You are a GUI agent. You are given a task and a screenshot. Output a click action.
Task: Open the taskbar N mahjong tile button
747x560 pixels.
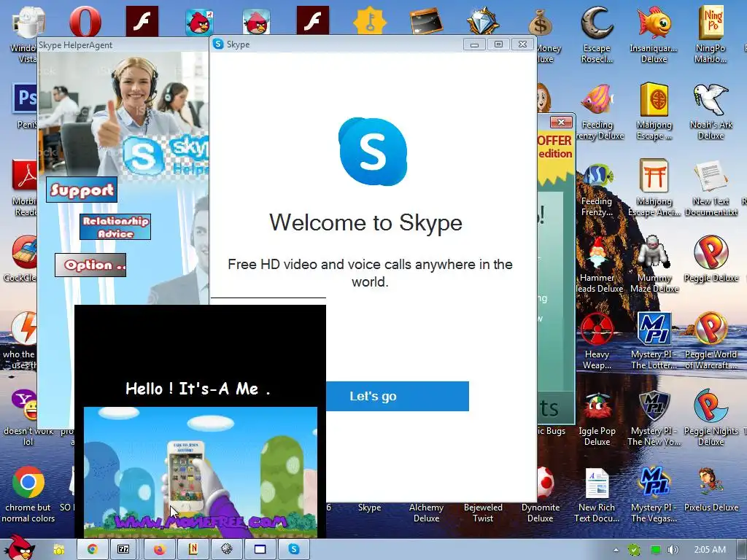point(193,550)
